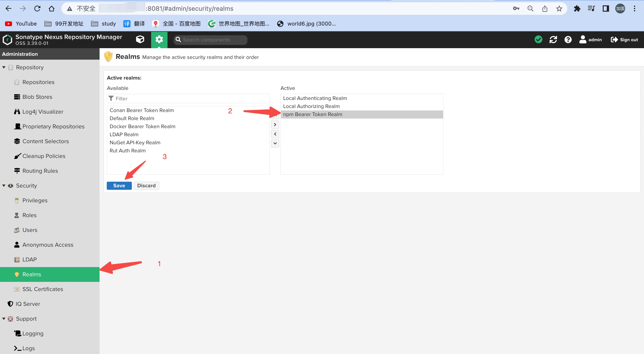Open Cleanup Policies

point(50,156)
